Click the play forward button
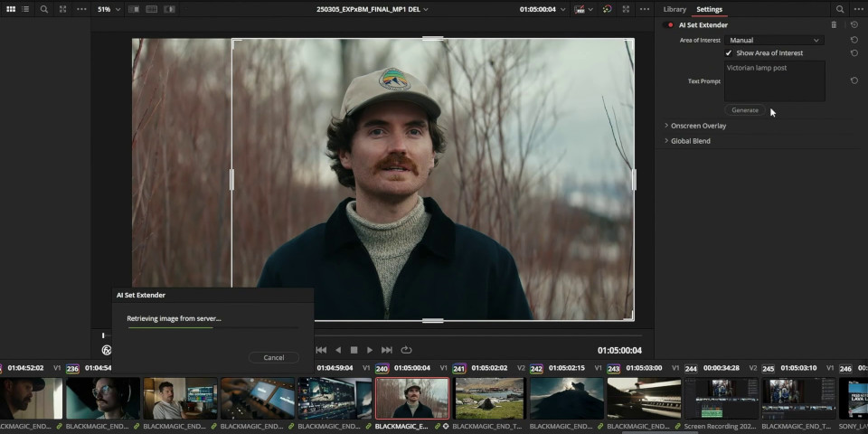Viewport: 868px width, 434px height. [370, 350]
